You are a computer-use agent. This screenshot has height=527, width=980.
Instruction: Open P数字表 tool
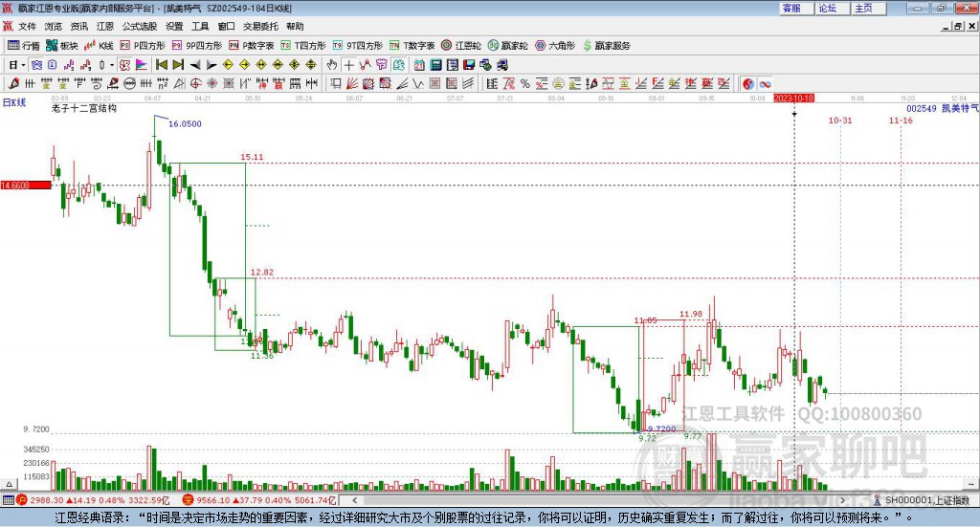pyautogui.click(x=252, y=46)
